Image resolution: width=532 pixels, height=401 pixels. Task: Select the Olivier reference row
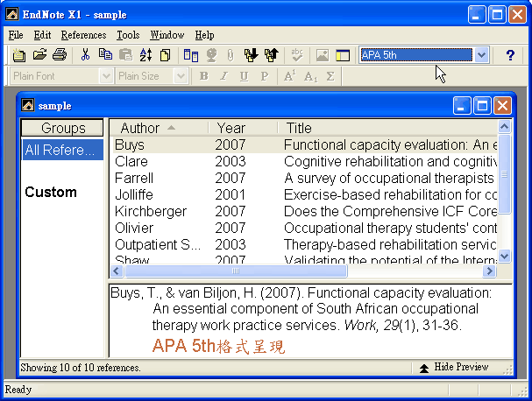pyautogui.click(x=305, y=229)
